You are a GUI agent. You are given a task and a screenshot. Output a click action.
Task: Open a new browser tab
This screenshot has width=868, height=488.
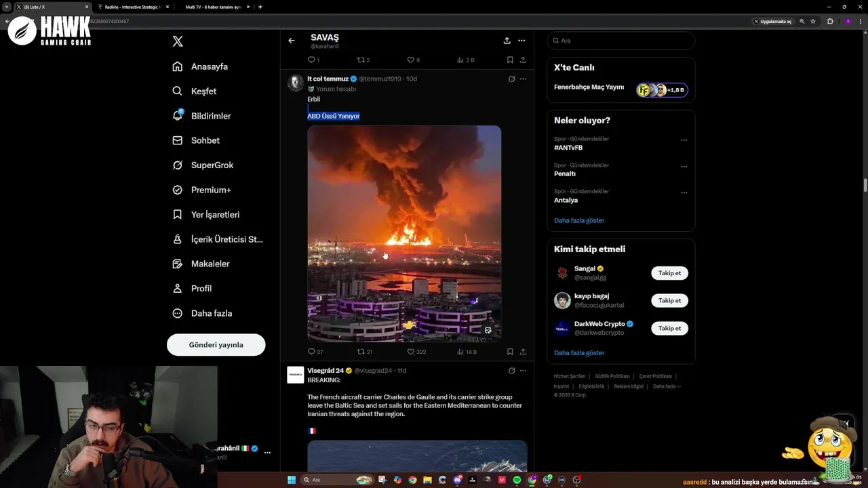pyautogui.click(x=260, y=7)
